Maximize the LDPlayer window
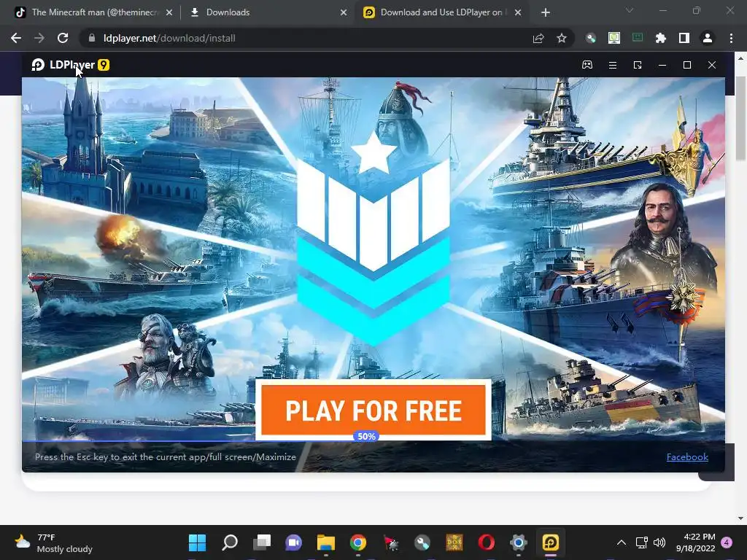This screenshot has height=560, width=747. pos(687,65)
